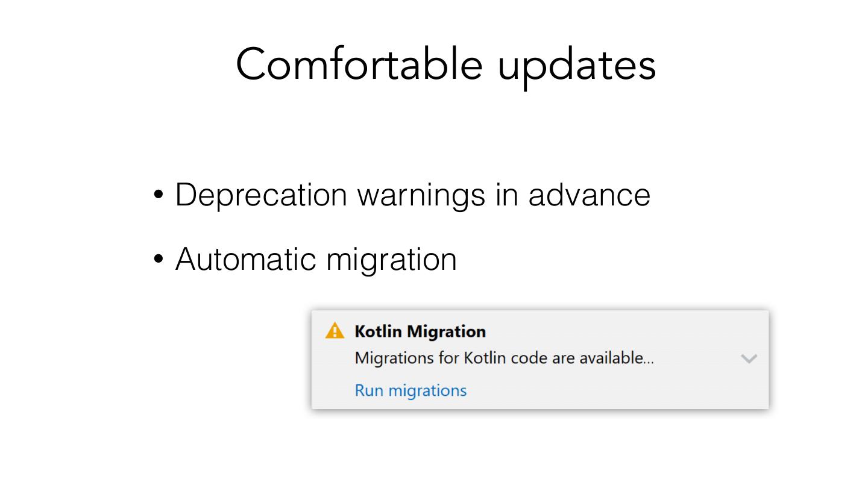Click the yellow warning triangle icon

click(335, 331)
